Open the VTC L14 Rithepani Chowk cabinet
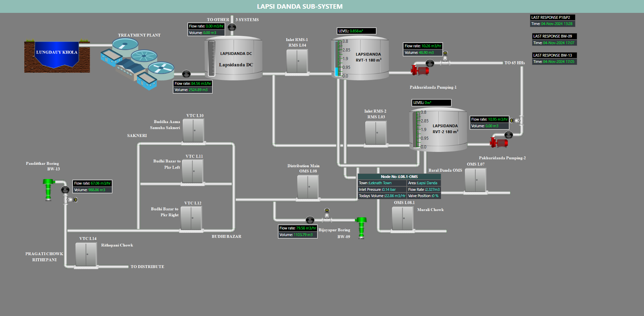The image size is (644, 316). coord(86,254)
